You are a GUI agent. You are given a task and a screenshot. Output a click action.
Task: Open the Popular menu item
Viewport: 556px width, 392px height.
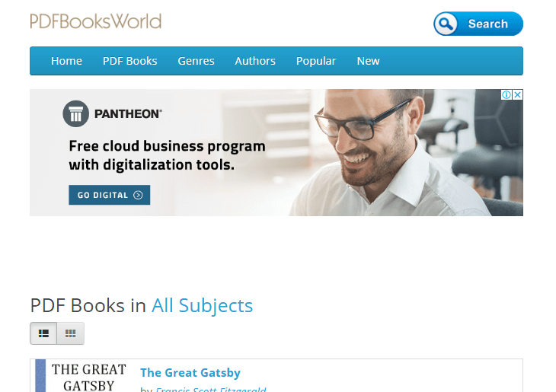pyautogui.click(x=316, y=61)
